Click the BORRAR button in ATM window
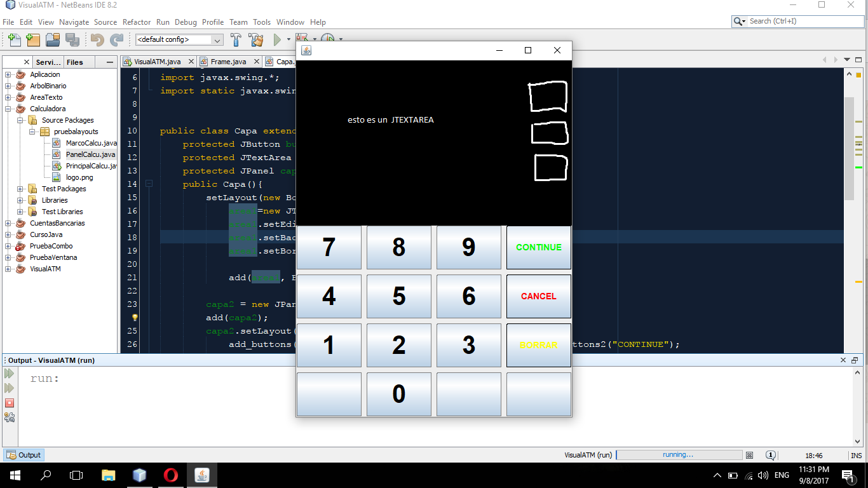Screen dimensions: 868x488 point(539,345)
